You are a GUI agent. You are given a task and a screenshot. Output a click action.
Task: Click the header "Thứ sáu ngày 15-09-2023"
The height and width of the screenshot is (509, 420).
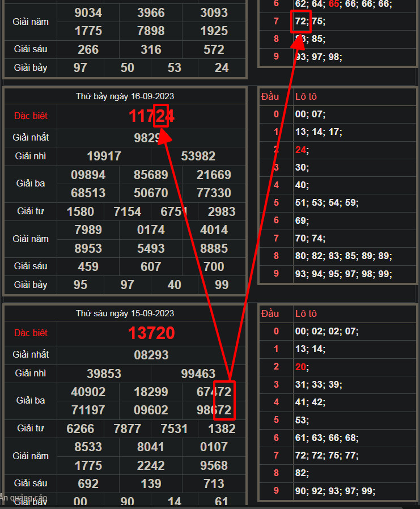coord(125,313)
